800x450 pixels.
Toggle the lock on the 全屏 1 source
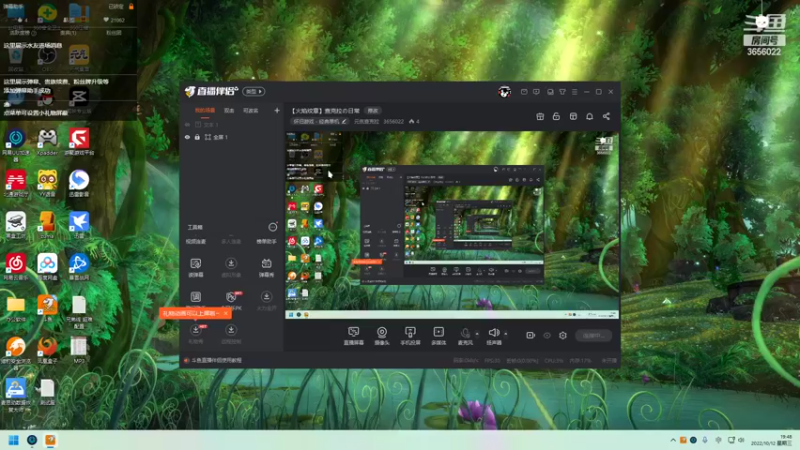tap(197, 137)
